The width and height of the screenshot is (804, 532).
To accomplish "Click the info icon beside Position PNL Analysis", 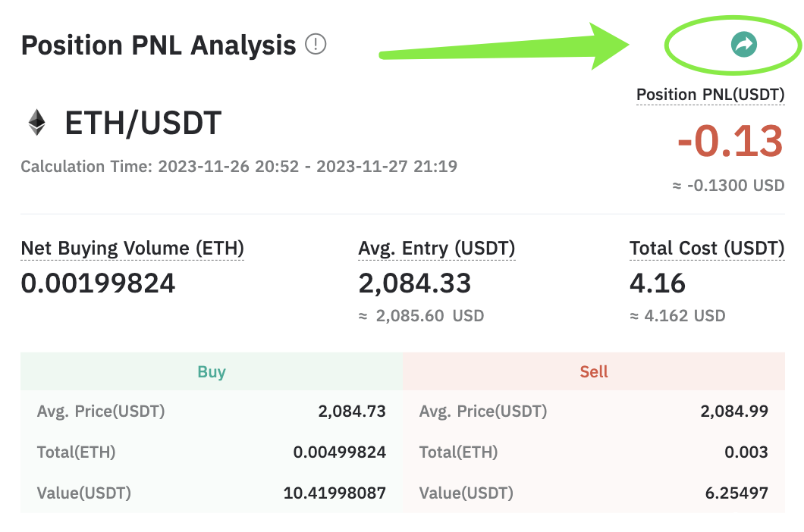I will (316, 44).
